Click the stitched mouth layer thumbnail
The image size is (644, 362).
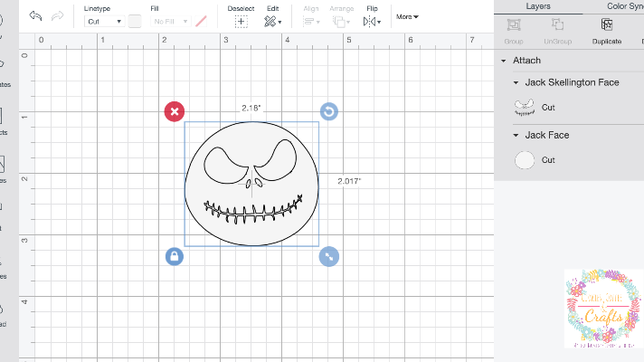[525, 108]
